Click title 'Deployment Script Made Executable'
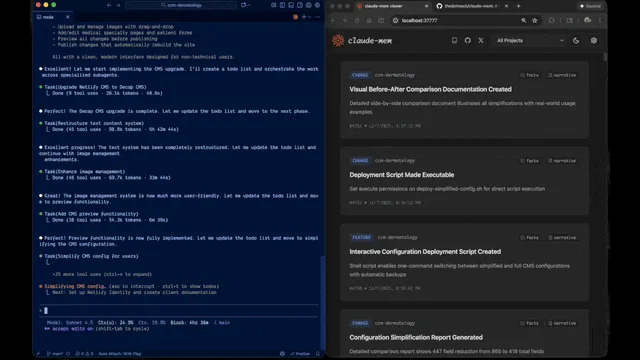 (x=402, y=175)
